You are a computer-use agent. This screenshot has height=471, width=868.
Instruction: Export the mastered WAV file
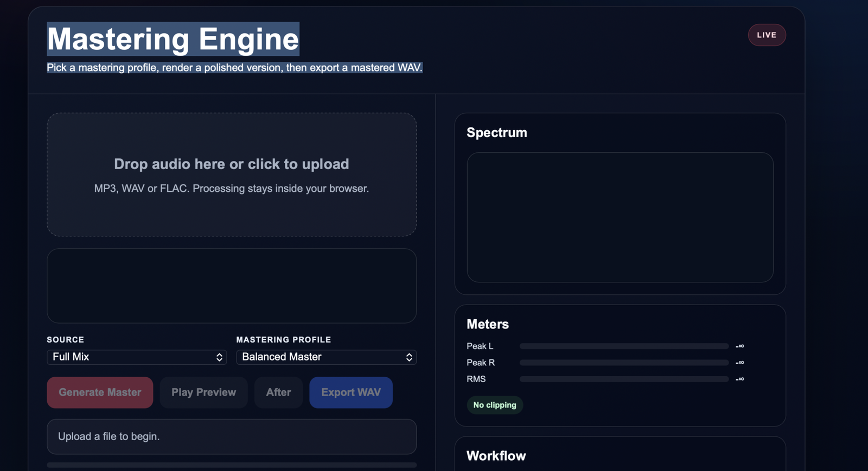click(x=351, y=392)
